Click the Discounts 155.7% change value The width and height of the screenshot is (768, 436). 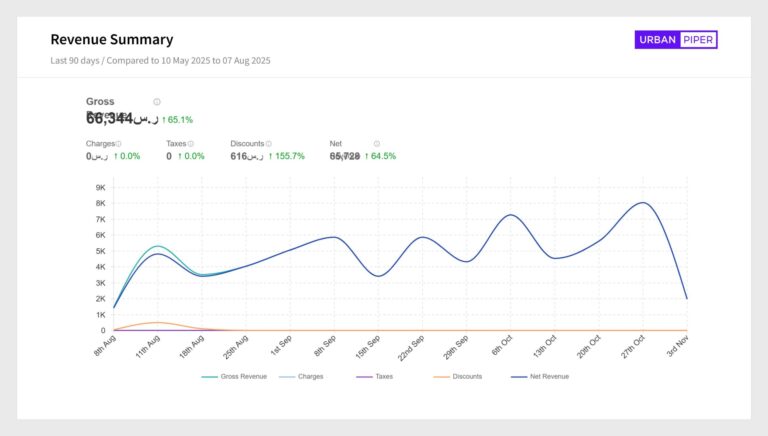coord(286,156)
